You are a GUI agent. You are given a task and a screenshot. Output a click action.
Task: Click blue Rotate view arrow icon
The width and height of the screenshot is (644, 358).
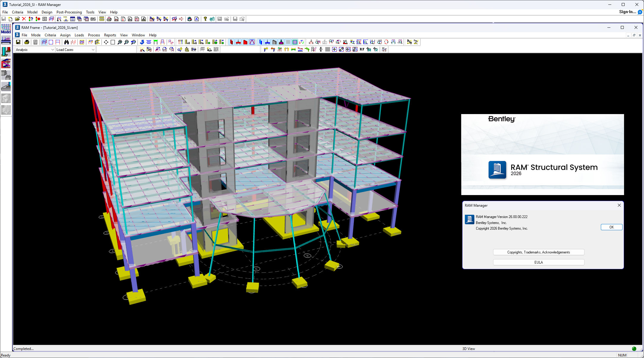pos(142,42)
